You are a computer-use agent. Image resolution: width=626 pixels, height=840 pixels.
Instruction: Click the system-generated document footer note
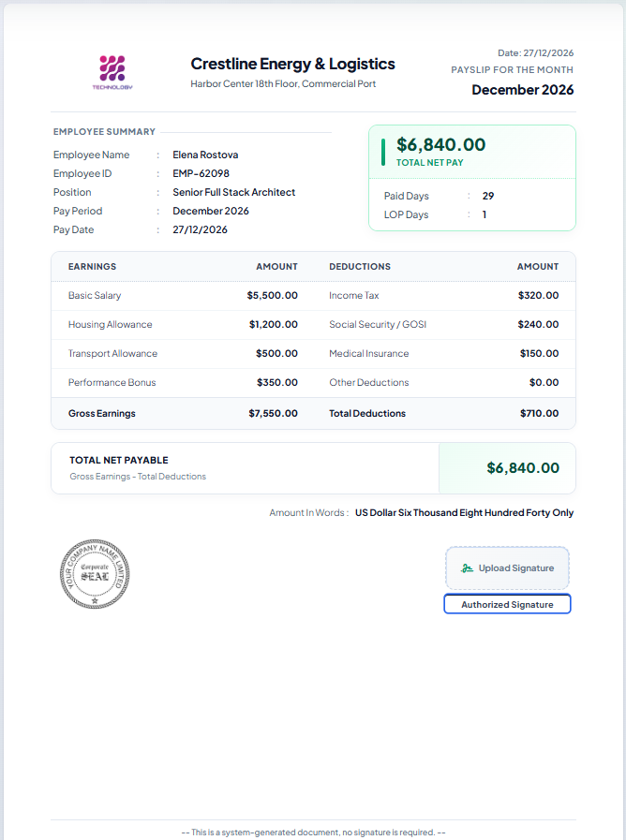(x=314, y=832)
